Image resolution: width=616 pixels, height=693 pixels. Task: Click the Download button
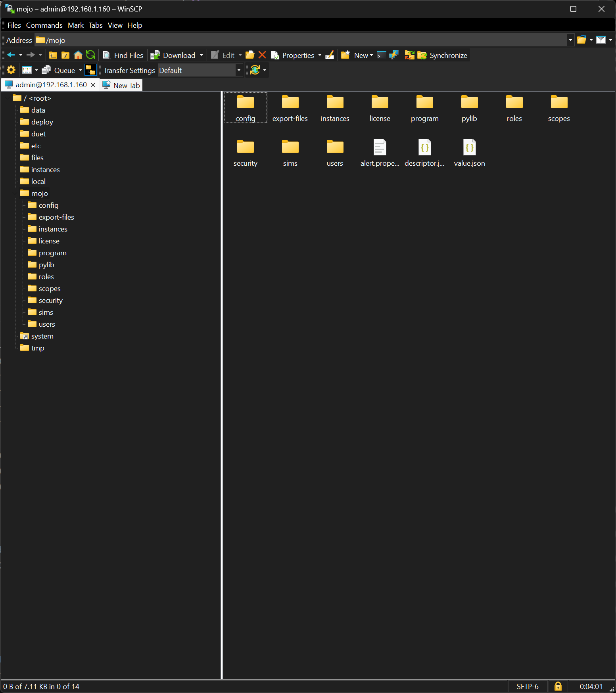pos(173,55)
